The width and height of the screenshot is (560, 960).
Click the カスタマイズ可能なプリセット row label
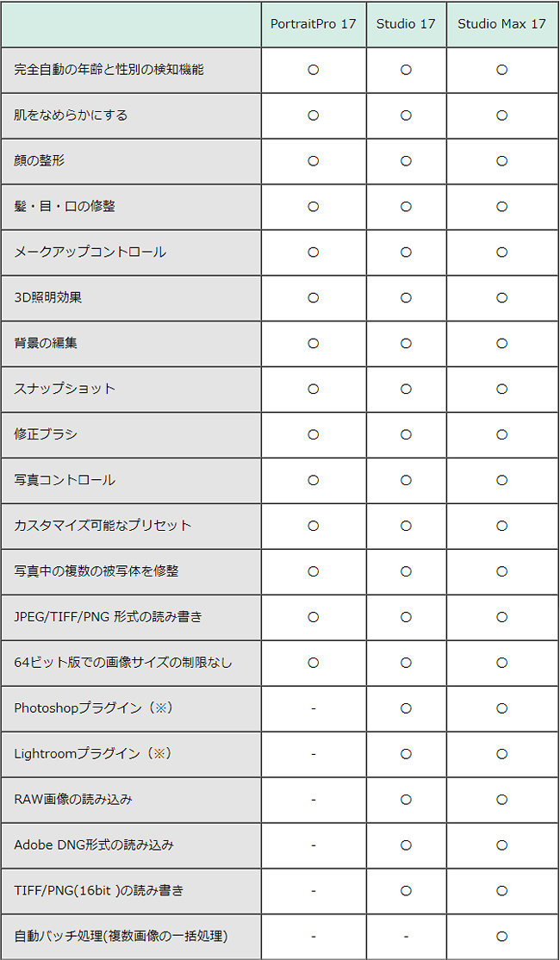[x=103, y=526]
